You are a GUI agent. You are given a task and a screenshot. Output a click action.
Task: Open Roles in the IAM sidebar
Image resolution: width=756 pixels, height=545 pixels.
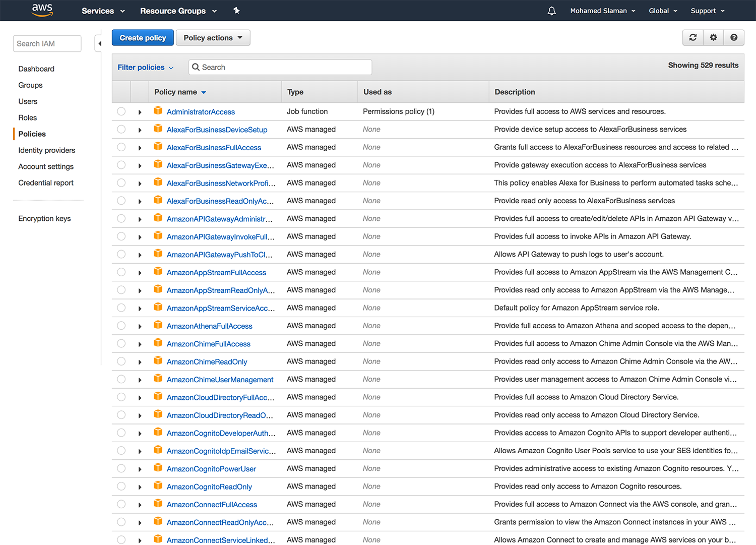pyautogui.click(x=28, y=117)
